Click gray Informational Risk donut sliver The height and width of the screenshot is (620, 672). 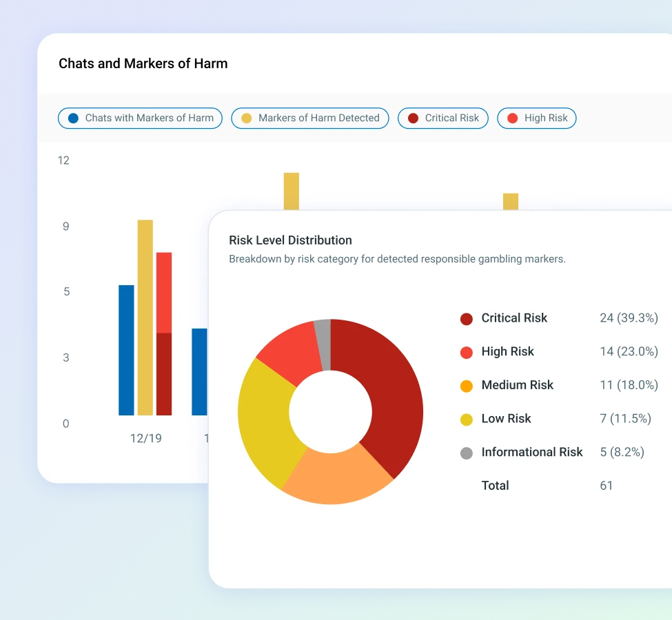(x=323, y=345)
